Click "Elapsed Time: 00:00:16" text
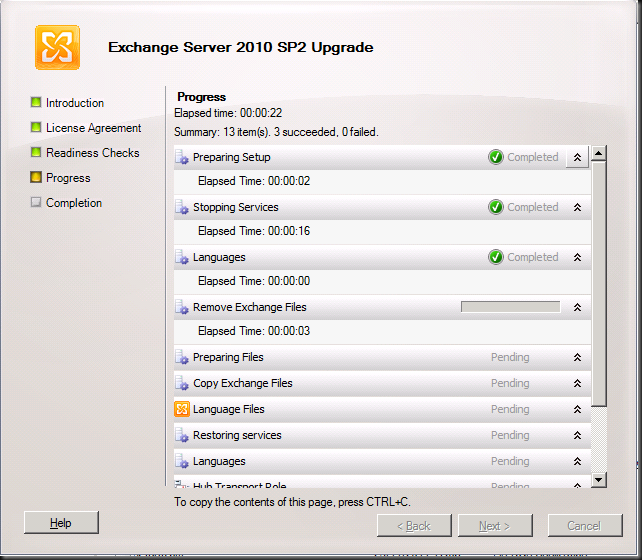 tap(254, 231)
